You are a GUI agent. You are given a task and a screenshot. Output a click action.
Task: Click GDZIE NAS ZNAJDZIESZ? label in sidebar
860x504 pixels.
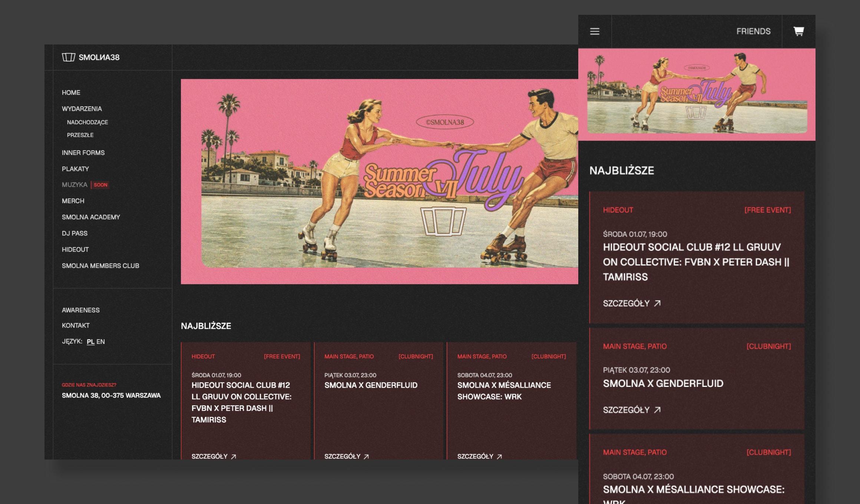pyautogui.click(x=89, y=385)
